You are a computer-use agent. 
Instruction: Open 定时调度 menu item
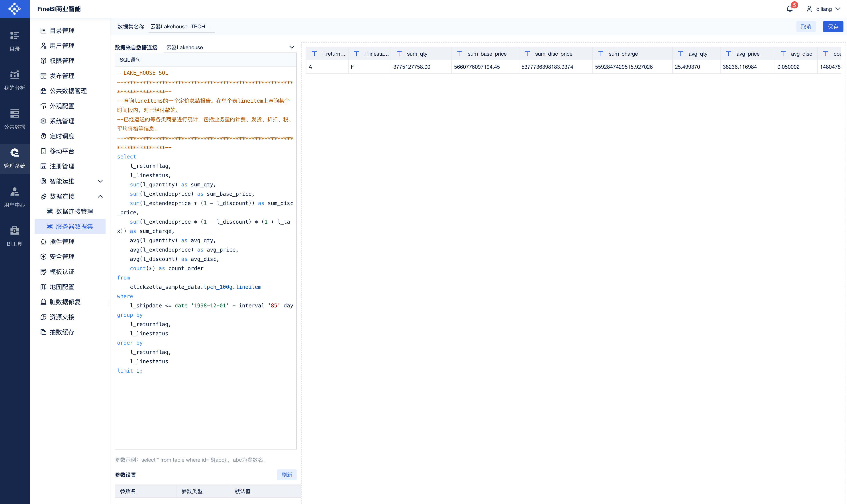[62, 136]
